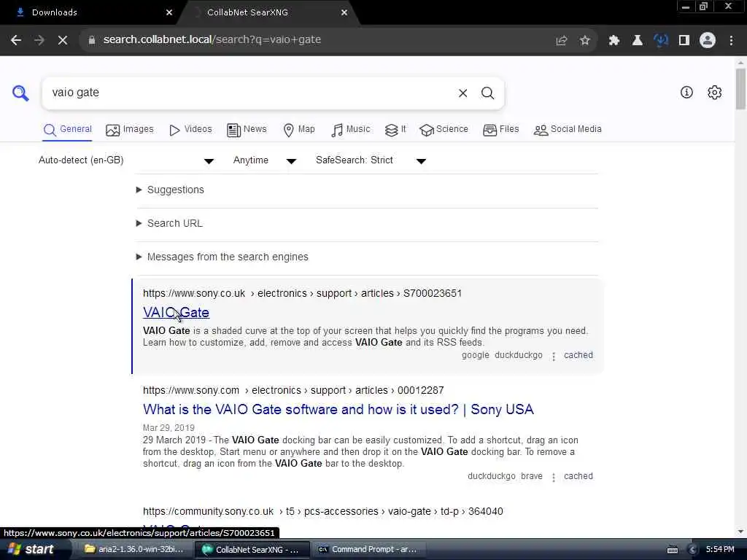
Task: Bookmark this page with the star icon
Action: 585,41
